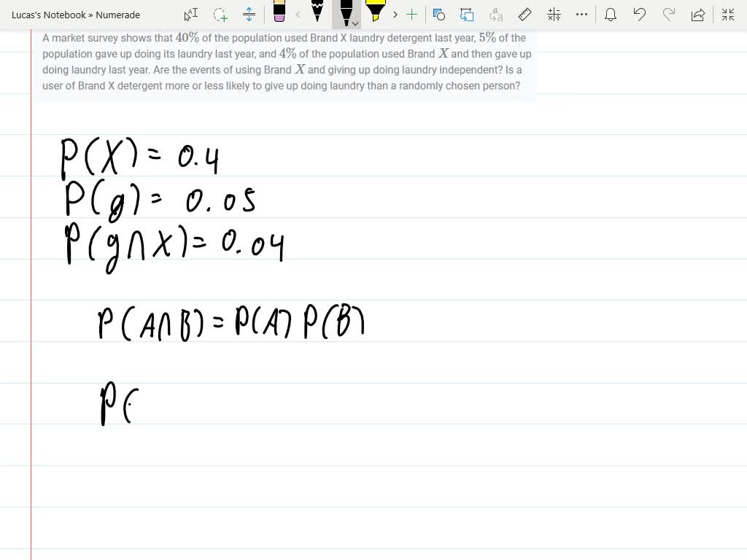Select the yellow highlighter

(x=375, y=12)
